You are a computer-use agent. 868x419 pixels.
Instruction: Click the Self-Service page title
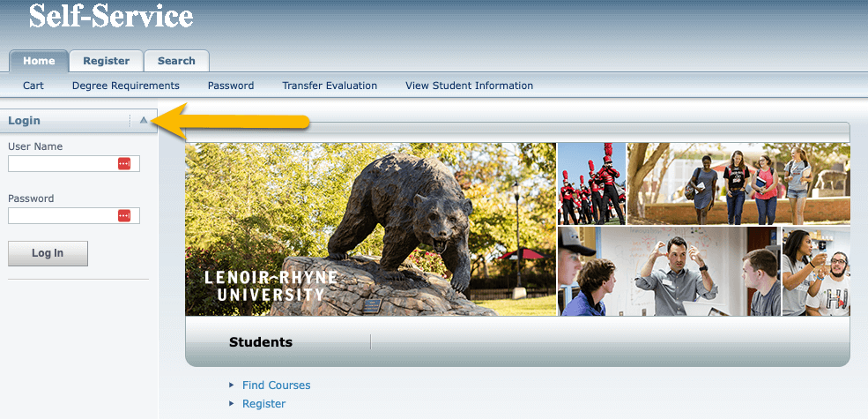pos(111,16)
